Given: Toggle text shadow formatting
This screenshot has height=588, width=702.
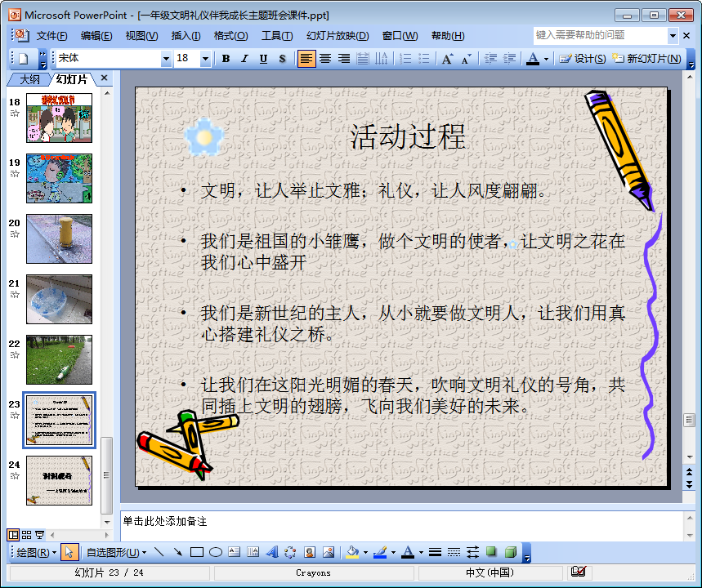Looking at the screenshot, I should pos(282,59).
